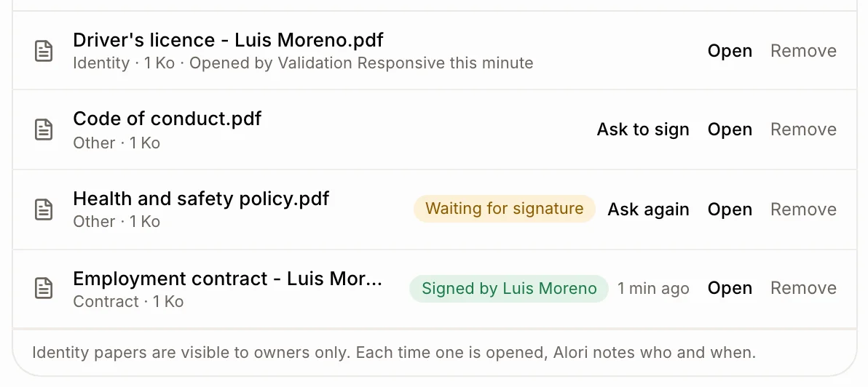Viewport: 868px width, 387px height.
Task: Remove the Employment contract document
Action: 803,288
